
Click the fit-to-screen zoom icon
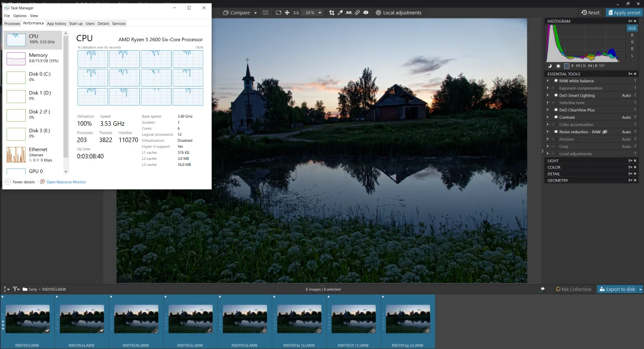point(278,13)
